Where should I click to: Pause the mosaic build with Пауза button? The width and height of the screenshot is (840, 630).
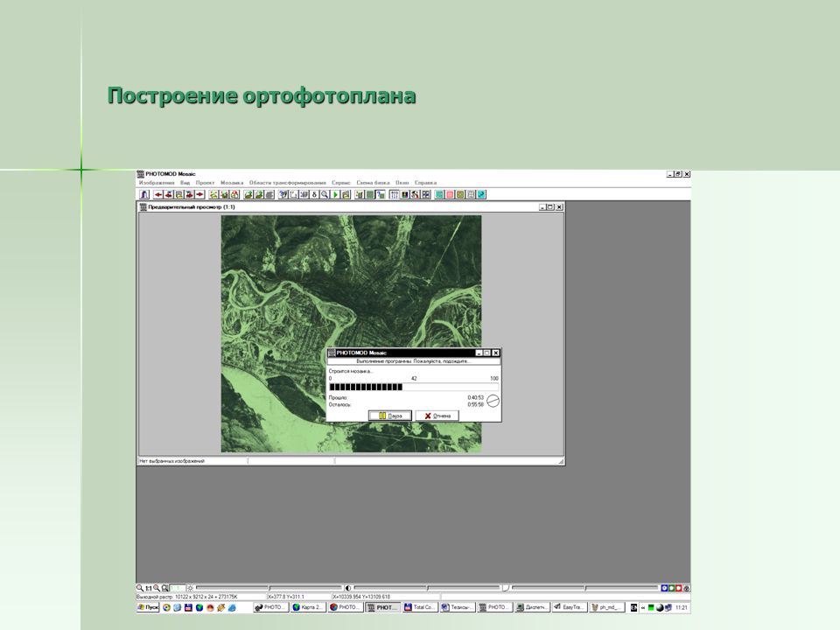tap(390, 416)
